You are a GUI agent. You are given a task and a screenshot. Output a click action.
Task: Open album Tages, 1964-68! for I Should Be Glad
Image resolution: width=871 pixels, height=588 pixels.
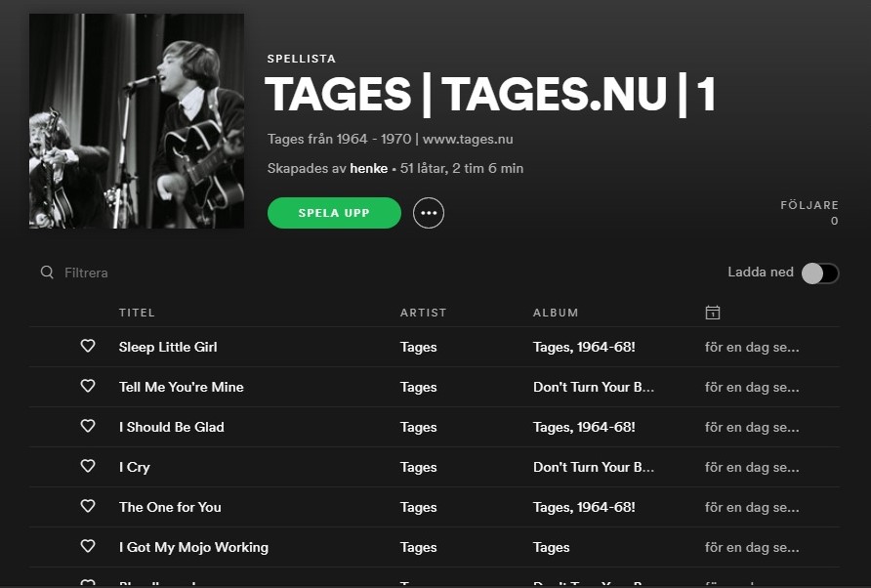[584, 427]
